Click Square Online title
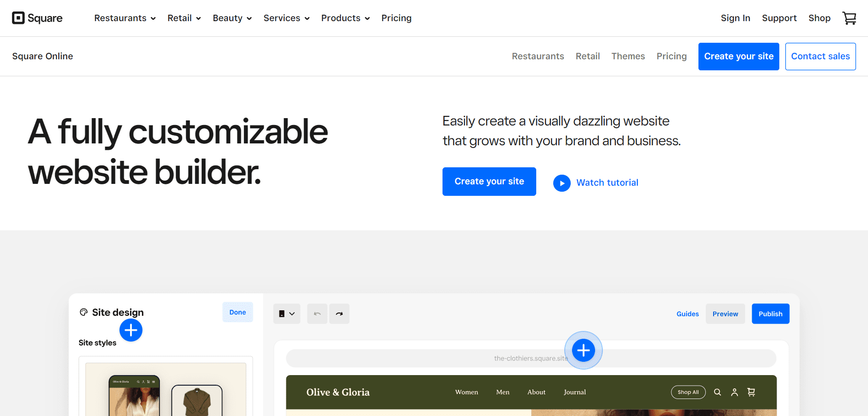Screen dimensions: 868x416 tap(43, 56)
